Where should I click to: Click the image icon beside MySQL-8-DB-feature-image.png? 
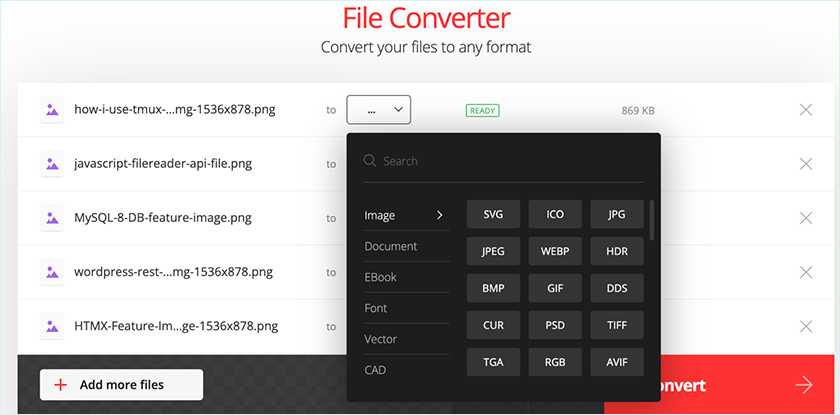[x=52, y=218]
